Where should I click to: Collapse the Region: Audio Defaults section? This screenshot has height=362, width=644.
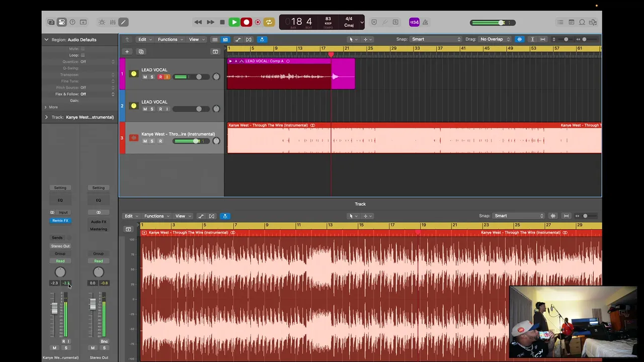coord(46,40)
